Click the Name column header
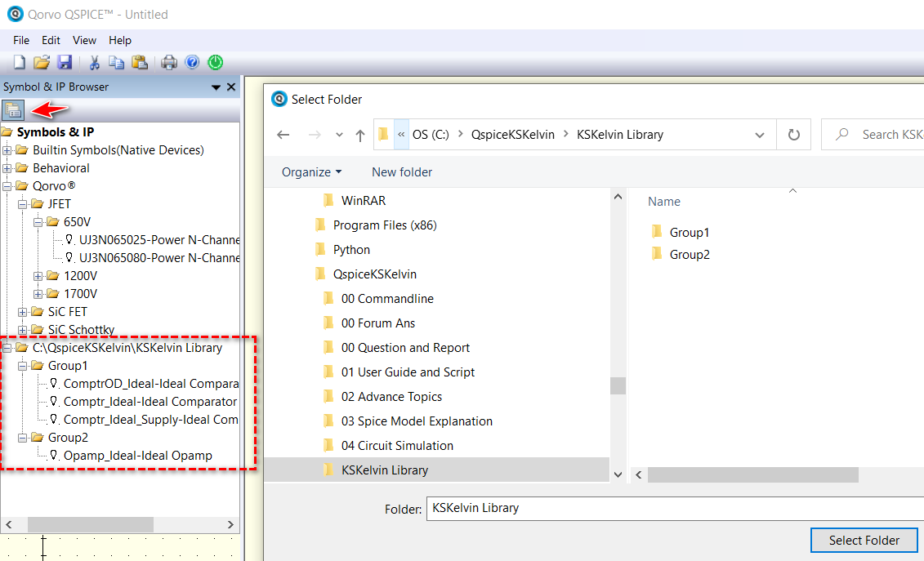This screenshot has width=924, height=561. [x=664, y=202]
